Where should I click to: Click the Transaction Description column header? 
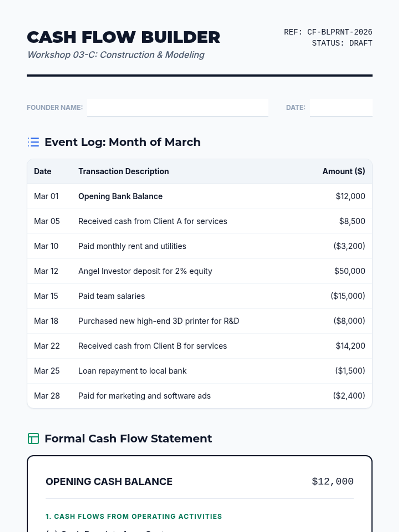(123, 172)
